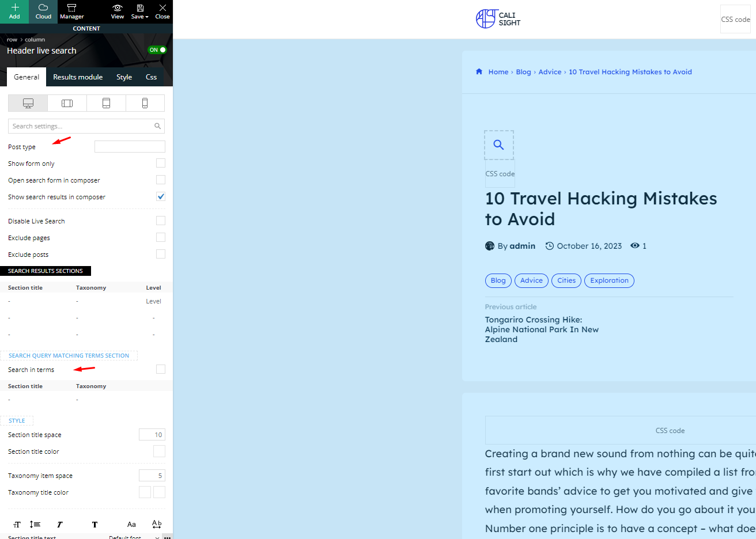Open the previous article Tongariro Crossing Hike
The width and height of the screenshot is (756, 539).
point(542,329)
